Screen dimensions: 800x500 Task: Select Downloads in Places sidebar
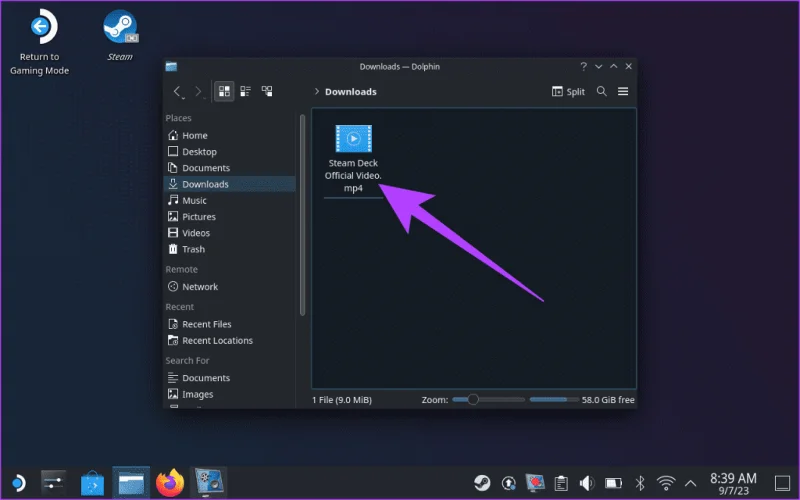coord(230,184)
